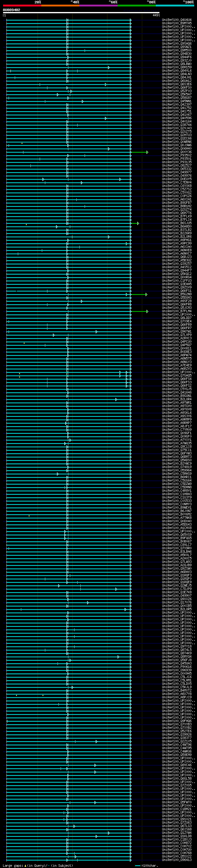This screenshot has width=197, height=868.
Task: Click the orange ~40% identity color bar
Action: [60, 6]
